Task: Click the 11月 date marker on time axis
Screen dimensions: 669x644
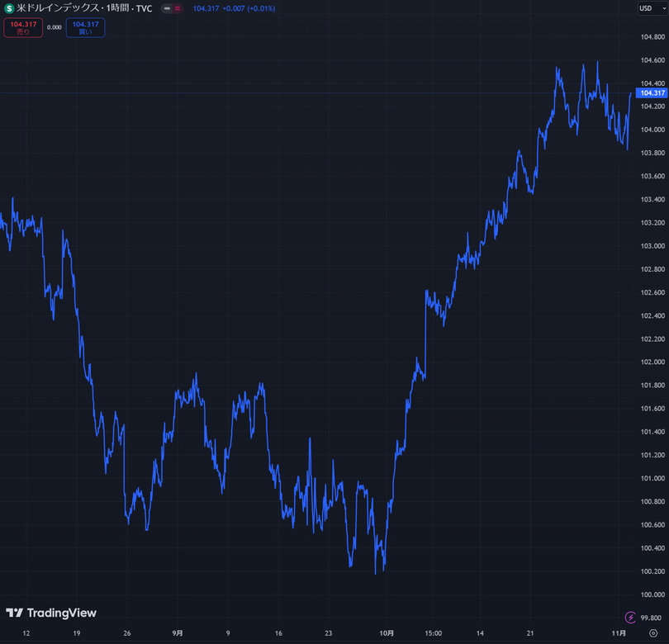Action: click(x=618, y=632)
